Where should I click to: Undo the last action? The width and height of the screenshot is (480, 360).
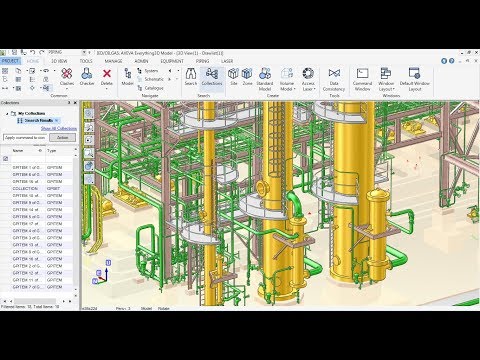(32, 52)
